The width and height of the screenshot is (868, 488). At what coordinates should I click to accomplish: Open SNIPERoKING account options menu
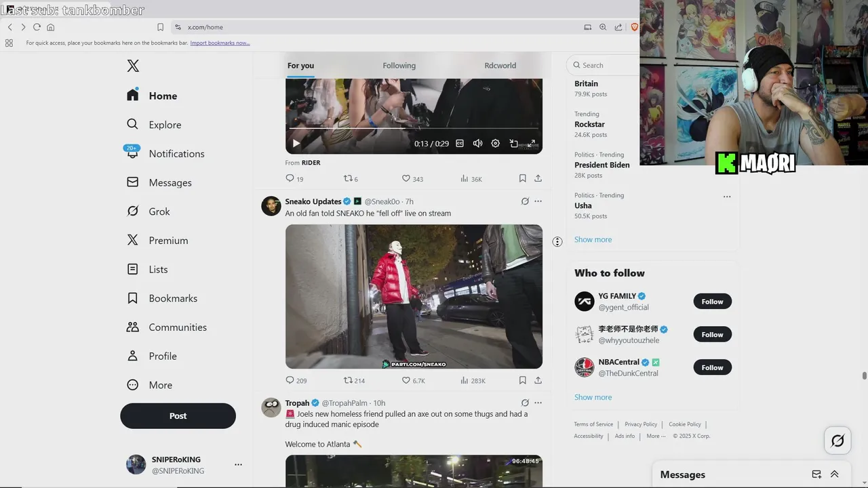[x=238, y=464]
